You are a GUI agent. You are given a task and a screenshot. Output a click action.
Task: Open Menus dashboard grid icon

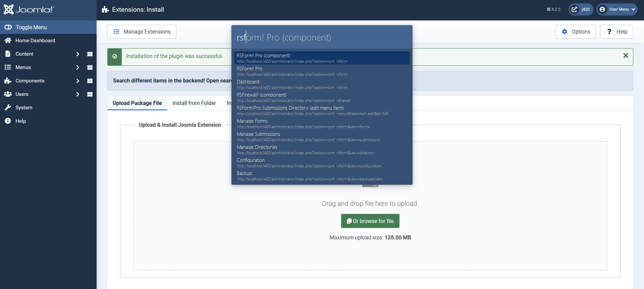(90, 67)
